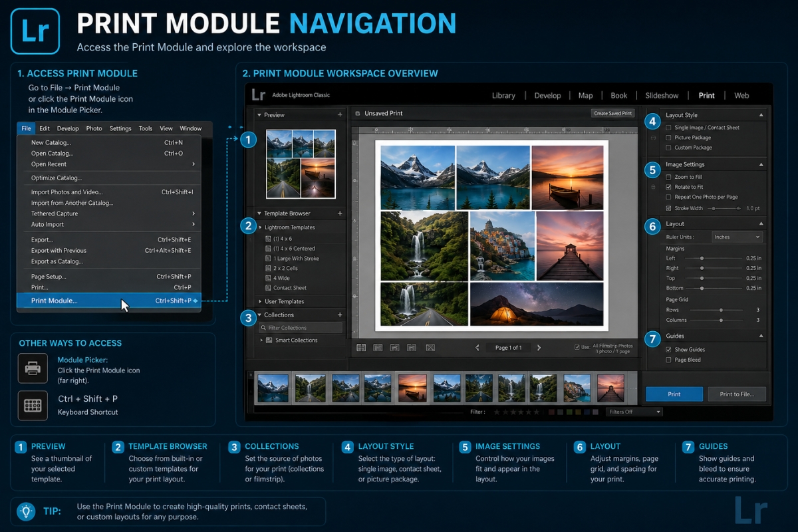
Task: Expand the User Templates folder
Action: pyautogui.click(x=261, y=301)
